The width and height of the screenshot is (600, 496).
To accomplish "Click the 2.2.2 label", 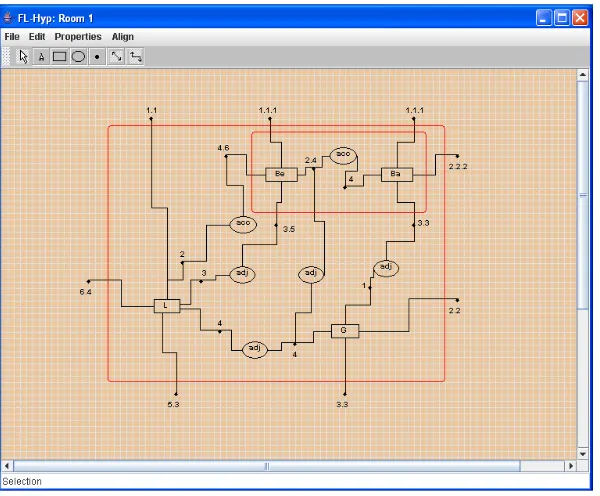I will click(x=458, y=166).
